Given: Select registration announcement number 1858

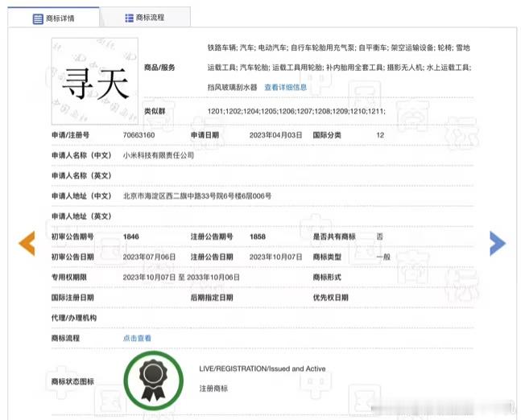Looking at the screenshot, I should (x=258, y=237).
